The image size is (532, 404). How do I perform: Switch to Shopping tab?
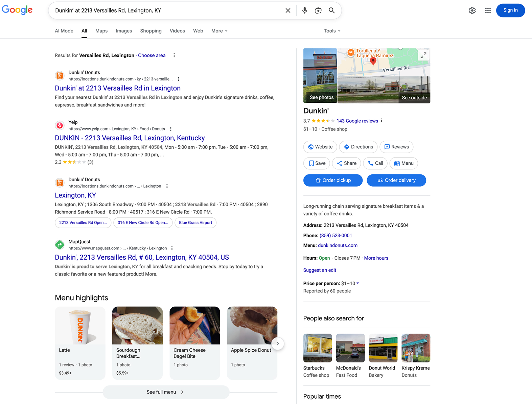point(151,31)
